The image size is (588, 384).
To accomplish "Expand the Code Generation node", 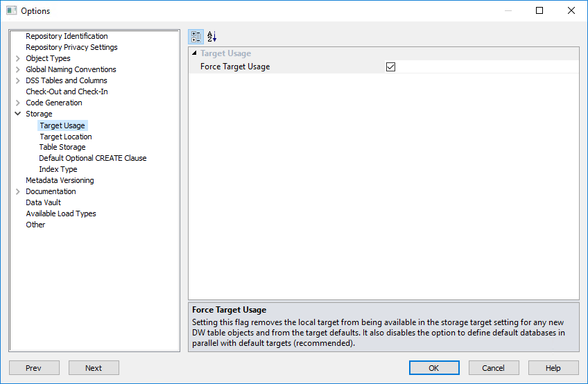I will [17, 103].
